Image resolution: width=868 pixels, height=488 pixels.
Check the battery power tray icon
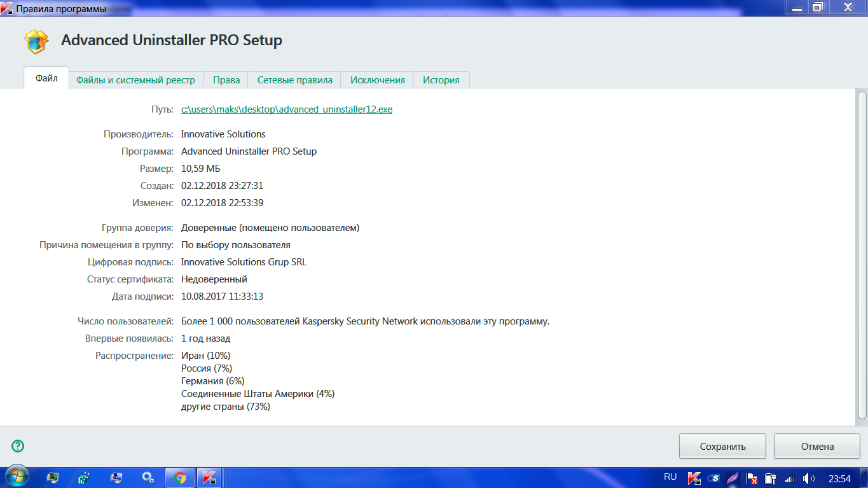770,478
